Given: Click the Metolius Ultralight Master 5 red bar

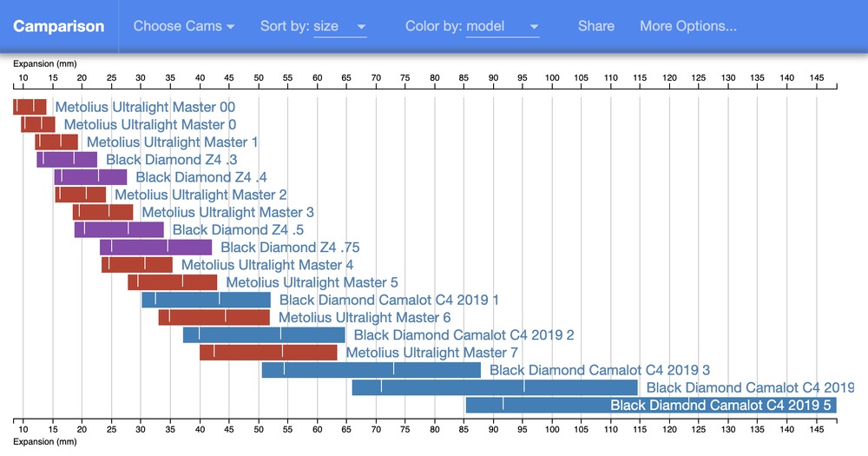Looking at the screenshot, I should (173, 282).
